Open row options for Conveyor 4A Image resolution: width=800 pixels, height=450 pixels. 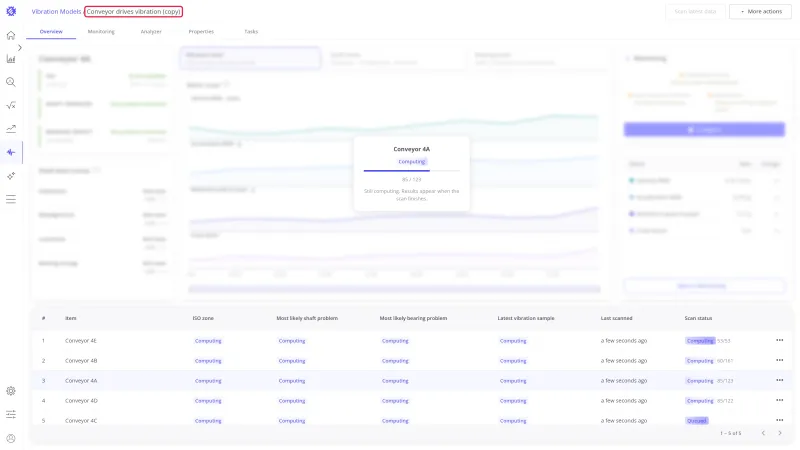[780, 380]
